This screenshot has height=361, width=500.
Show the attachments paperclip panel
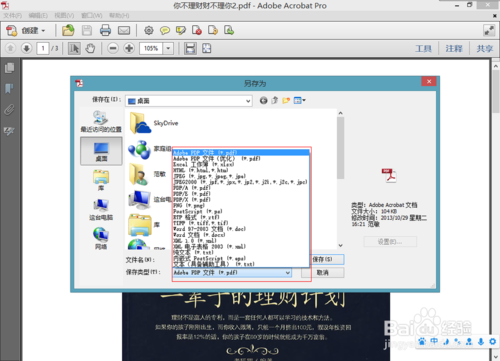point(9,109)
